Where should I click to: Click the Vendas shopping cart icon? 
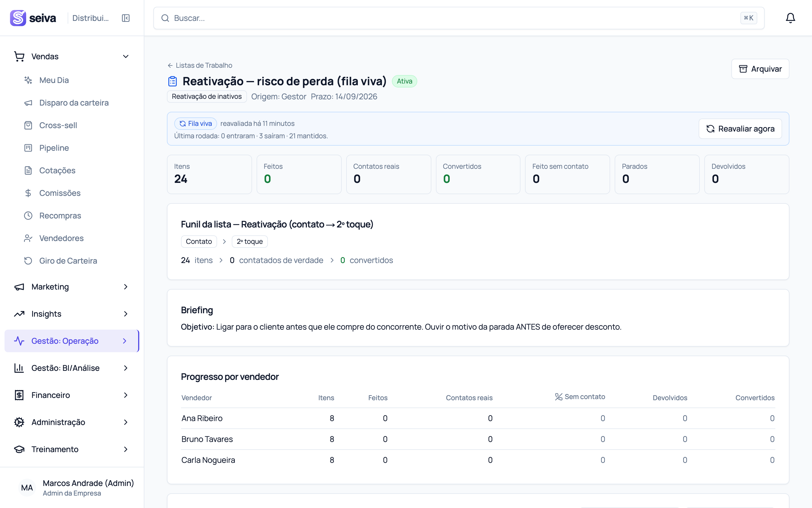[x=19, y=56]
